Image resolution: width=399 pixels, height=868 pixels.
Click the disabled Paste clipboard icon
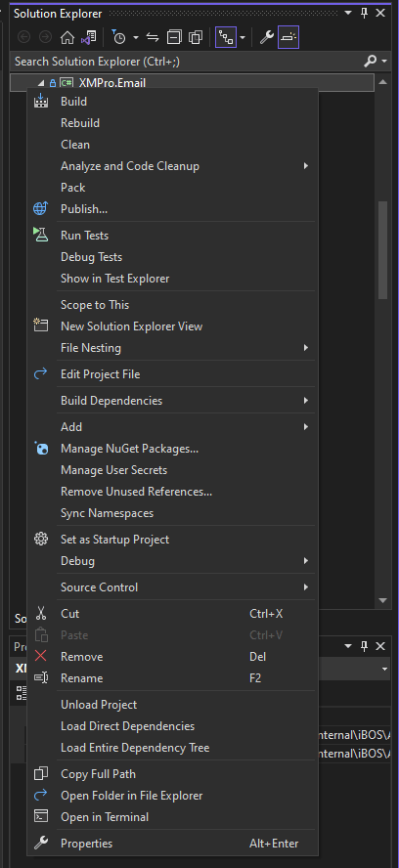[x=41, y=635]
